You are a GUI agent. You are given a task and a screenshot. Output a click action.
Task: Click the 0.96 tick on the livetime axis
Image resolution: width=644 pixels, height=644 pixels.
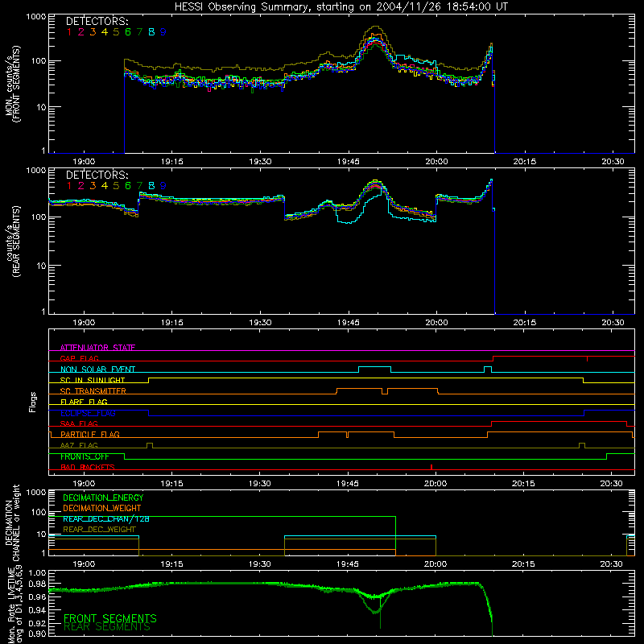[x=37, y=597]
